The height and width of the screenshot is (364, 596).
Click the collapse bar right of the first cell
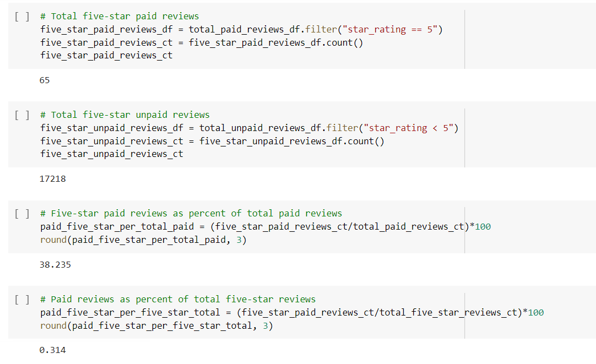pyautogui.click(x=465, y=39)
